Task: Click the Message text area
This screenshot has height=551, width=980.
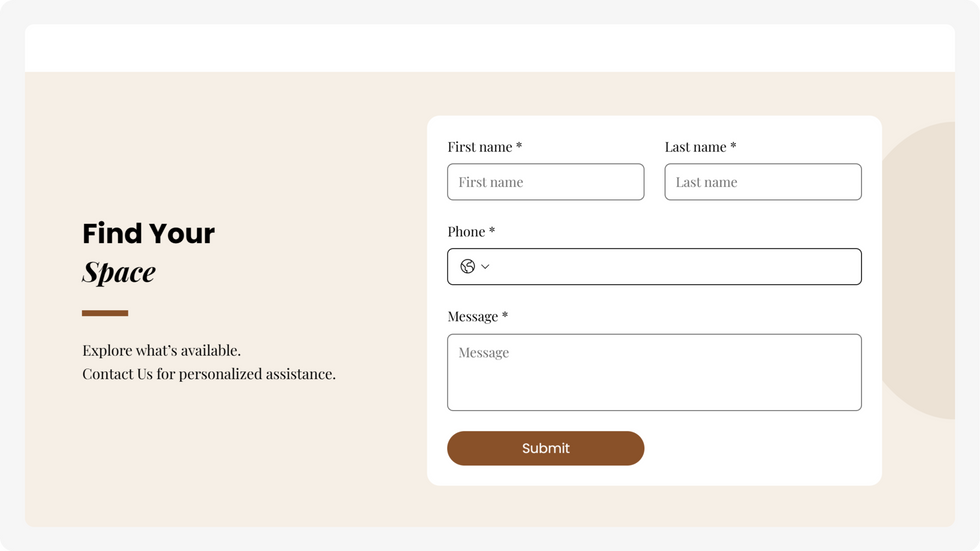Action: [654, 372]
